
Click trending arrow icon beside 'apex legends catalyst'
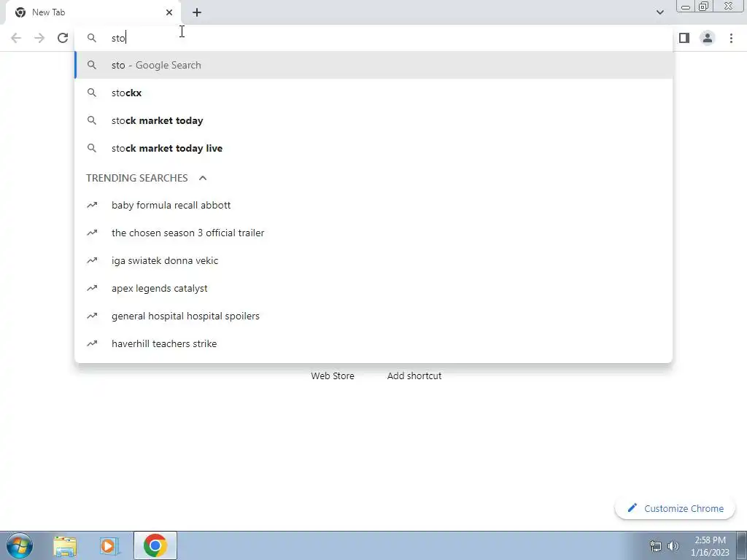tap(92, 288)
